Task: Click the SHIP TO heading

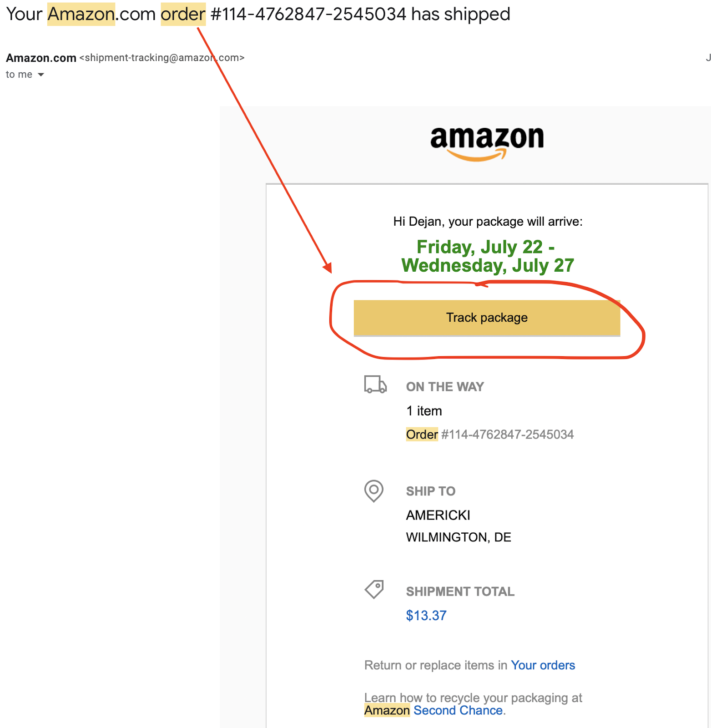Action: pos(430,491)
